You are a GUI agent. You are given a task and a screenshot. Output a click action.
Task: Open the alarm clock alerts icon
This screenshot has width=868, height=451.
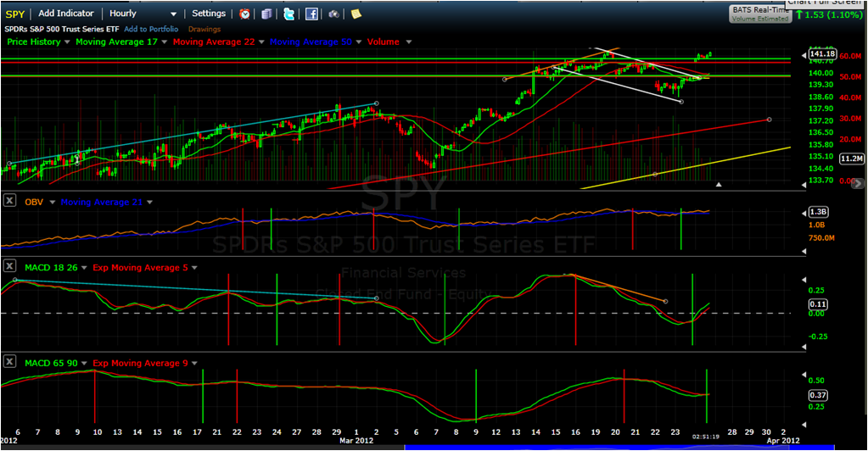pyautogui.click(x=244, y=14)
